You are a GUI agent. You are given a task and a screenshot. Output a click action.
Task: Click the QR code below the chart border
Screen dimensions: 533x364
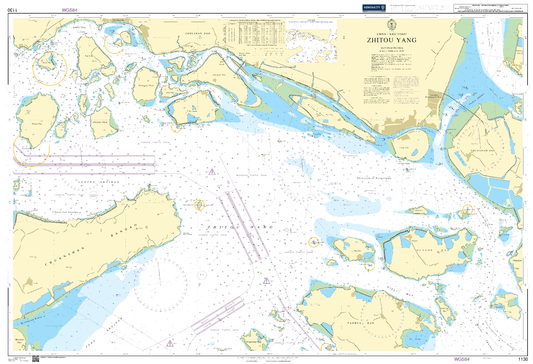tap(35, 359)
